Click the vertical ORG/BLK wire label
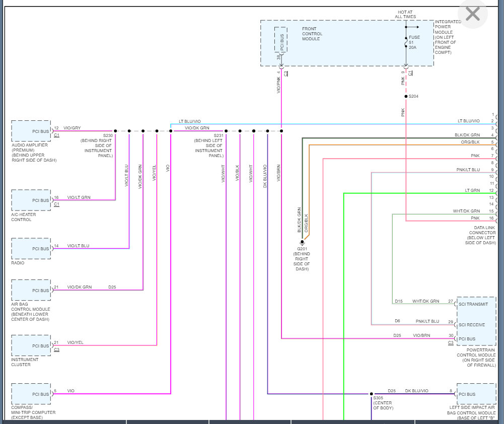Screen dimensions: 504x424 [x=306, y=224]
